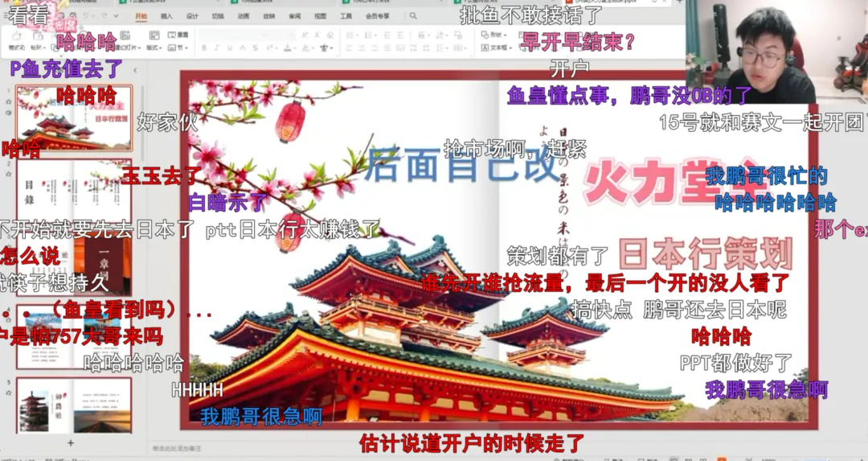Click the plus button below slide thumbnails

pos(70,442)
